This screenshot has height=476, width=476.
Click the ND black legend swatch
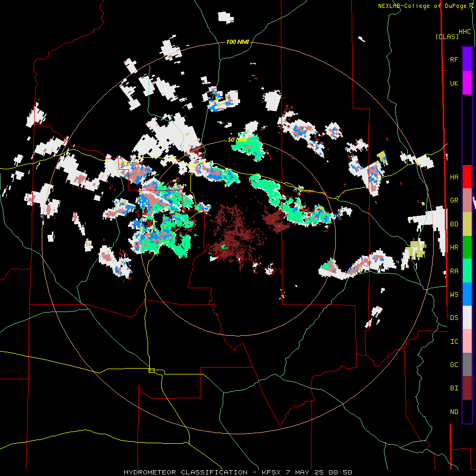pyautogui.click(x=467, y=411)
